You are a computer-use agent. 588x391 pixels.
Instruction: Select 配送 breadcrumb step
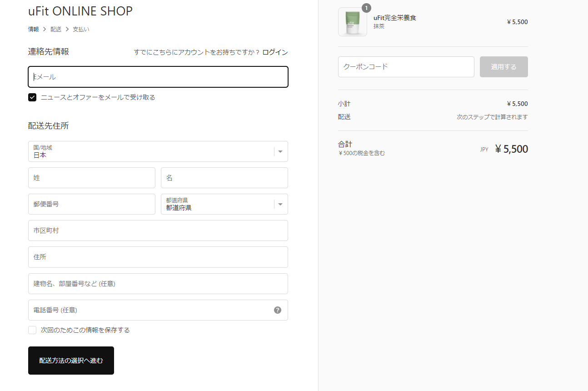(x=56, y=29)
